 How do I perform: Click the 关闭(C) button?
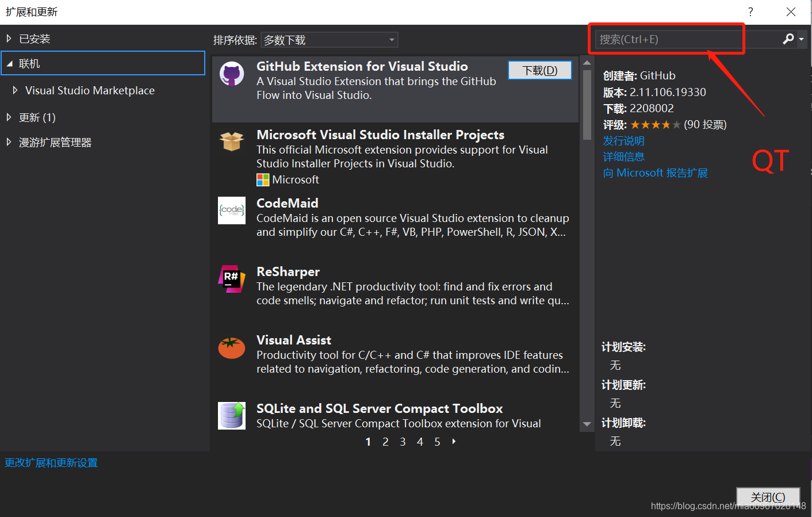pyautogui.click(x=768, y=497)
